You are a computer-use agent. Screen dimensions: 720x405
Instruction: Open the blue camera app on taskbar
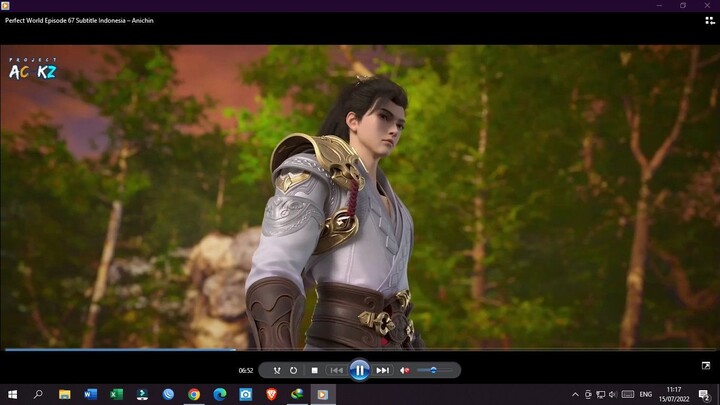(246, 394)
